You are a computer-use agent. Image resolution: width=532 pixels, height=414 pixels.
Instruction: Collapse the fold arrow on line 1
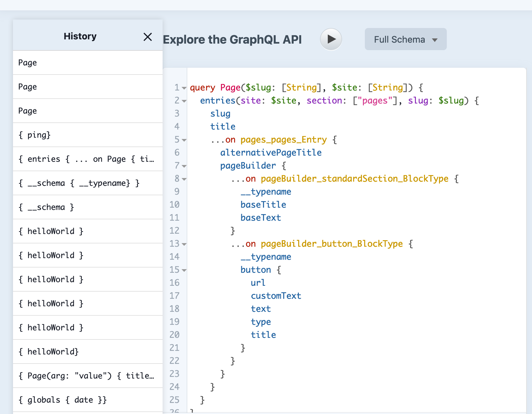pyautogui.click(x=184, y=88)
